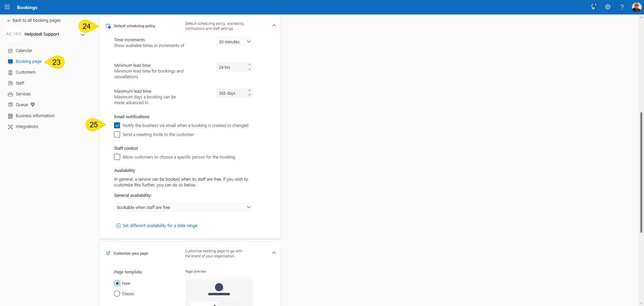Open the General availability dropdown
Image resolution: width=644 pixels, height=306 pixels.
pos(183,207)
